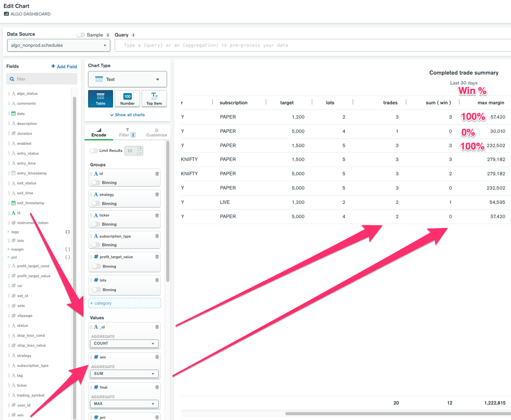The width and height of the screenshot is (511, 420).
Task: Open the Chart Type Text dropdown
Action: click(127, 79)
